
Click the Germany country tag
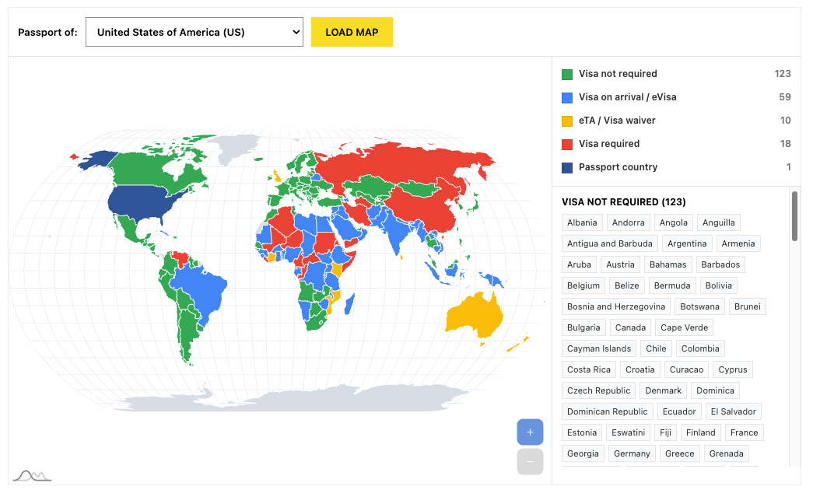point(632,453)
